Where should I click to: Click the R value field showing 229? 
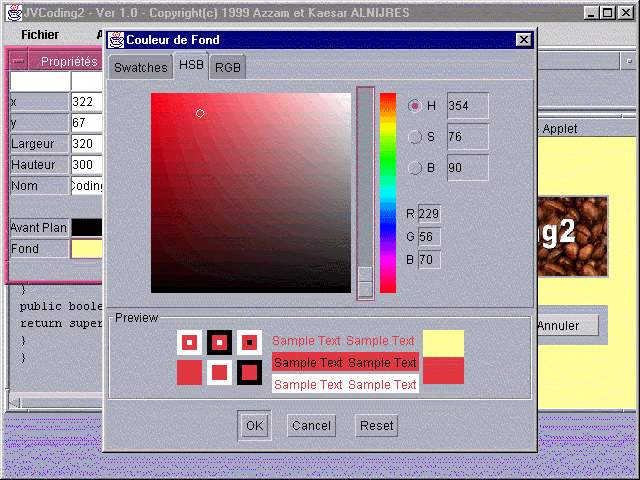click(x=429, y=214)
